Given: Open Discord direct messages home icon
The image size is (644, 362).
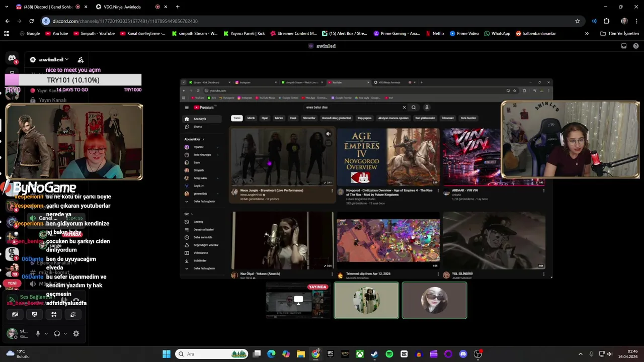Looking at the screenshot, I should tap(13, 59).
